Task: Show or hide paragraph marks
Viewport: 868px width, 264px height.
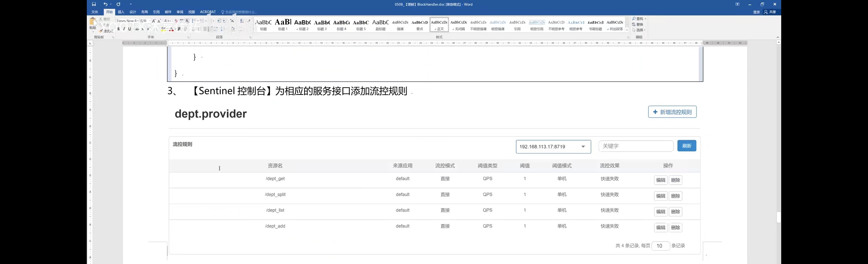Action: 249,21
